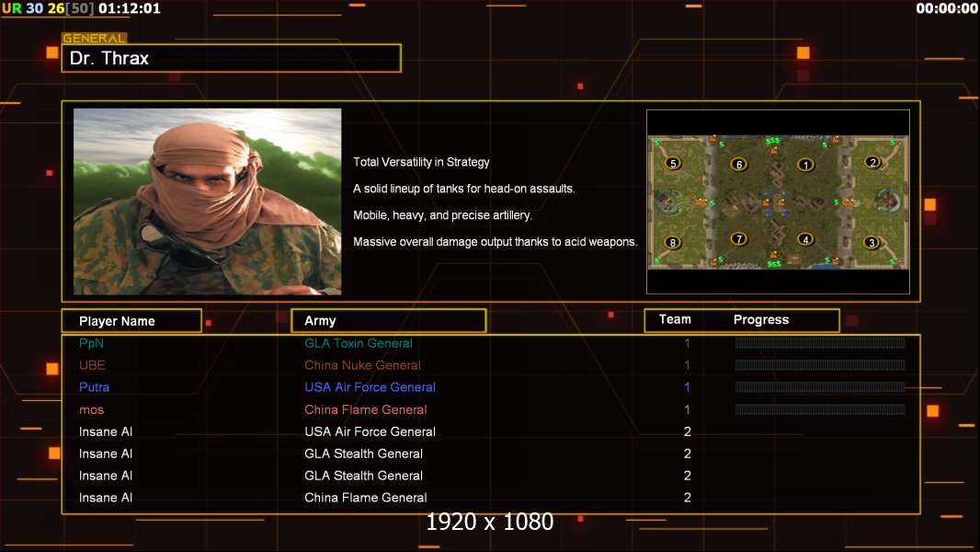The image size is (980, 552).
Task: Click start position 7 on the map
Action: click(x=739, y=239)
